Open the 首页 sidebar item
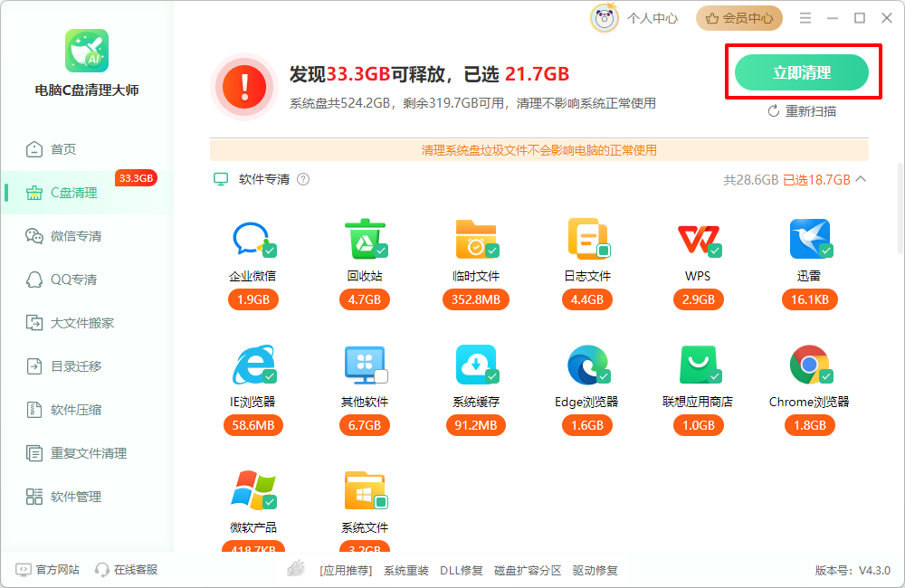905x588 pixels. click(87, 149)
